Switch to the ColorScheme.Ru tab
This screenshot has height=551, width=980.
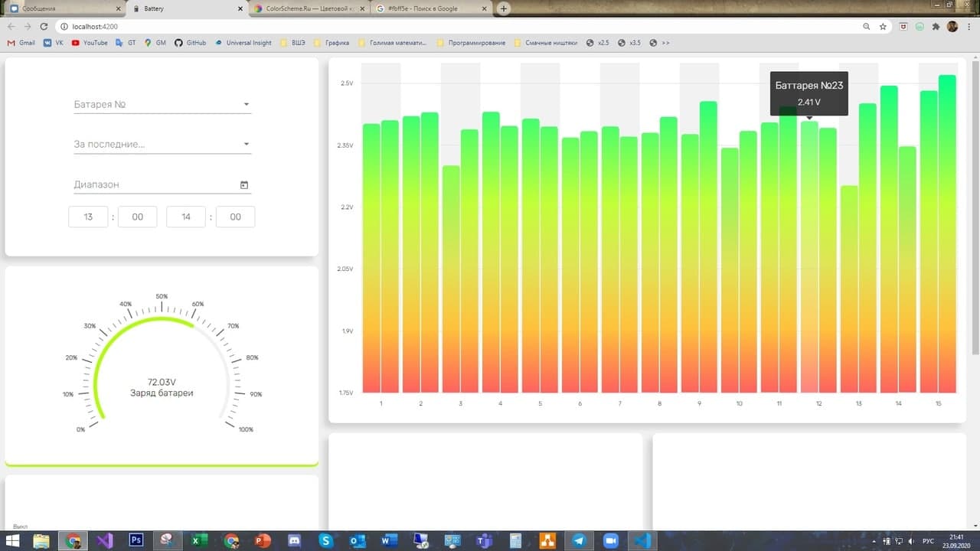pos(309,8)
